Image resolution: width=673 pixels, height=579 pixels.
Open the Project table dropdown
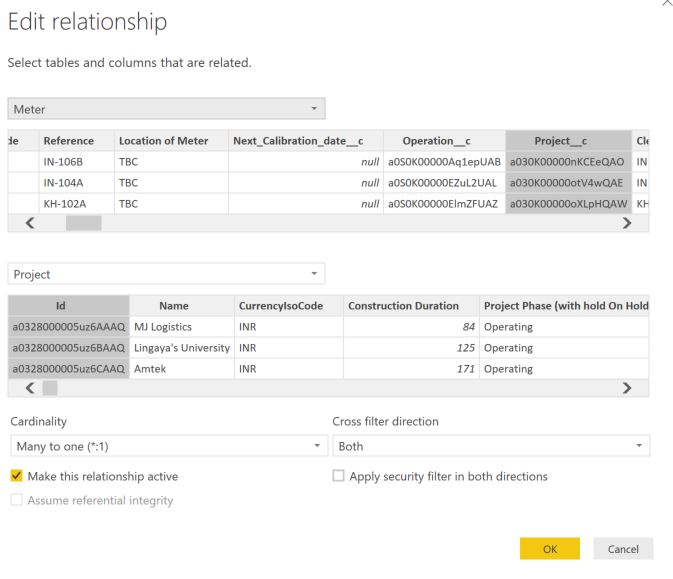(x=166, y=274)
